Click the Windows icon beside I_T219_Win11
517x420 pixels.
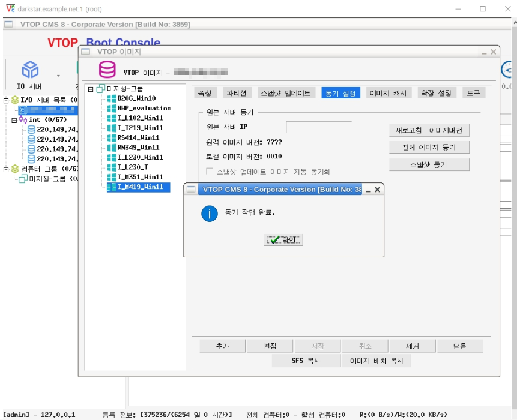pos(112,128)
